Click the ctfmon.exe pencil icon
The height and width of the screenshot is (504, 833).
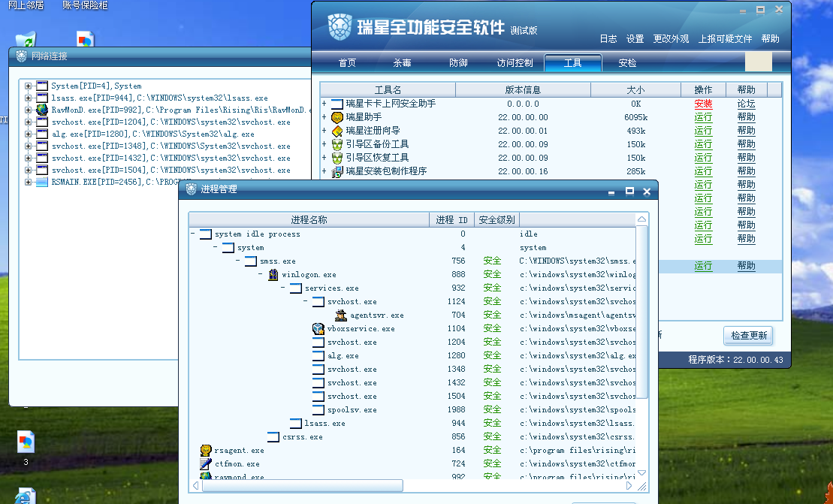click(x=206, y=463)
